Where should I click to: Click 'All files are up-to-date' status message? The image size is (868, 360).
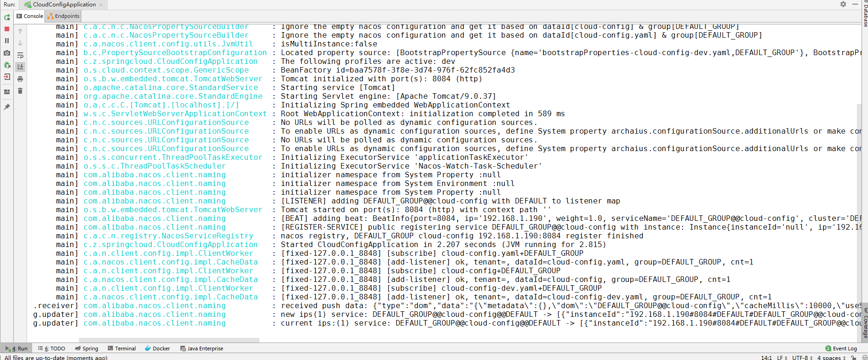point(56,357)
